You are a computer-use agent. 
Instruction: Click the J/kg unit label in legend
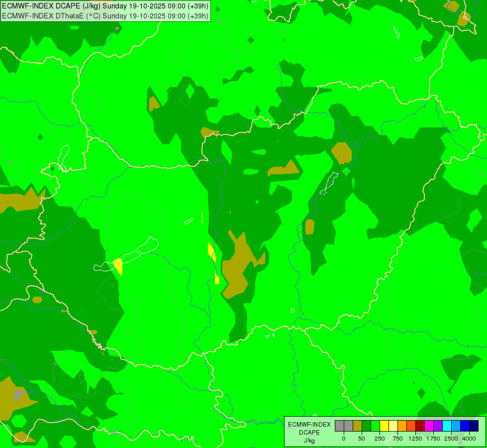309,441
